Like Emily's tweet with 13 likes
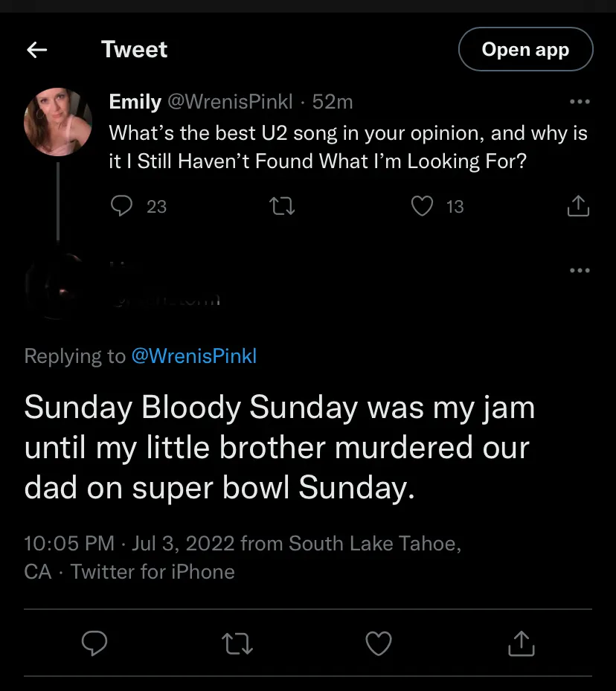This screenshot has height=691, width=616. coord(422,206)
